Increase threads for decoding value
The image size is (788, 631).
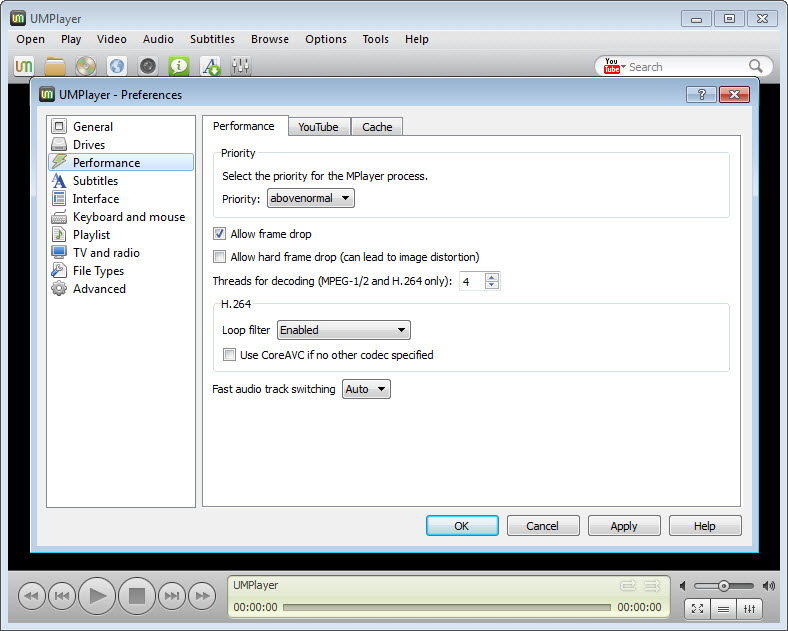pos(492,277)
